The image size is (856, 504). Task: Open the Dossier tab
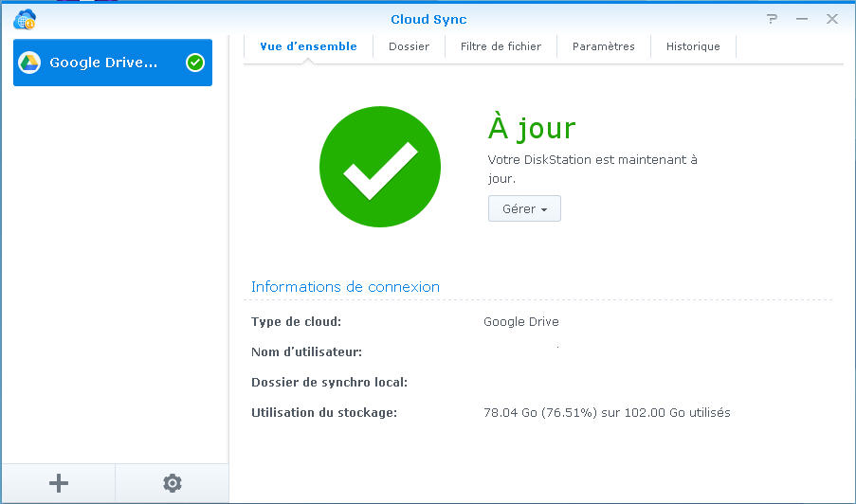(409, 46)
